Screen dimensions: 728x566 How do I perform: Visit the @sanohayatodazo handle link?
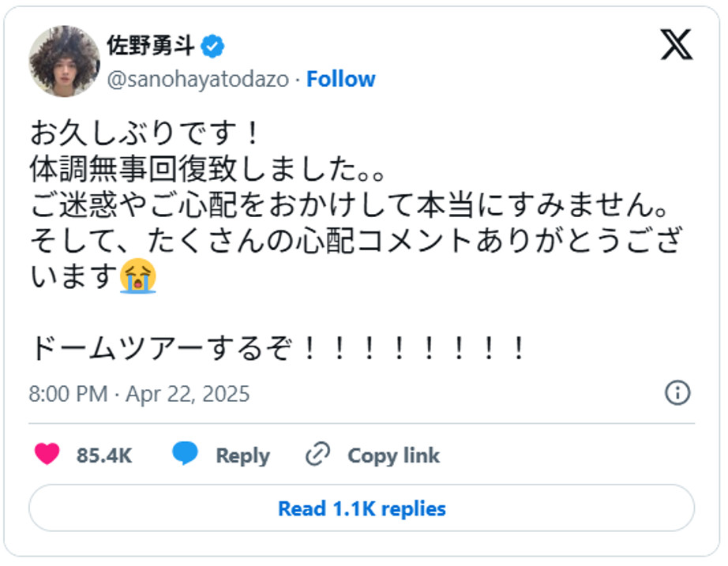(197, 80)
